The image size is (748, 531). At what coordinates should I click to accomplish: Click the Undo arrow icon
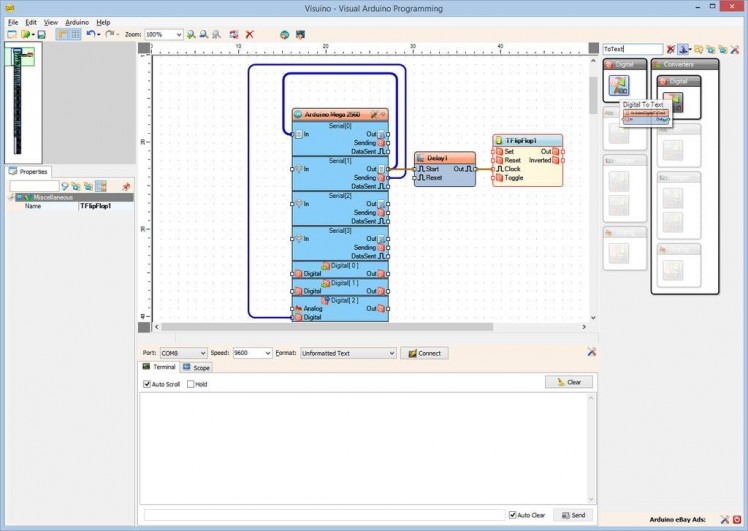point(90,34)
